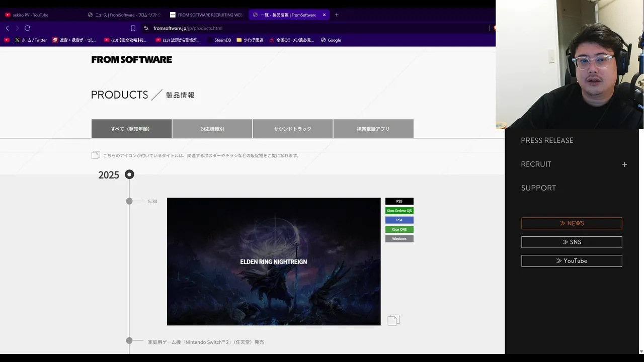Click the scroll down arrow of side menu
This screenshot has height=362, width=644.
coord(641,351)
